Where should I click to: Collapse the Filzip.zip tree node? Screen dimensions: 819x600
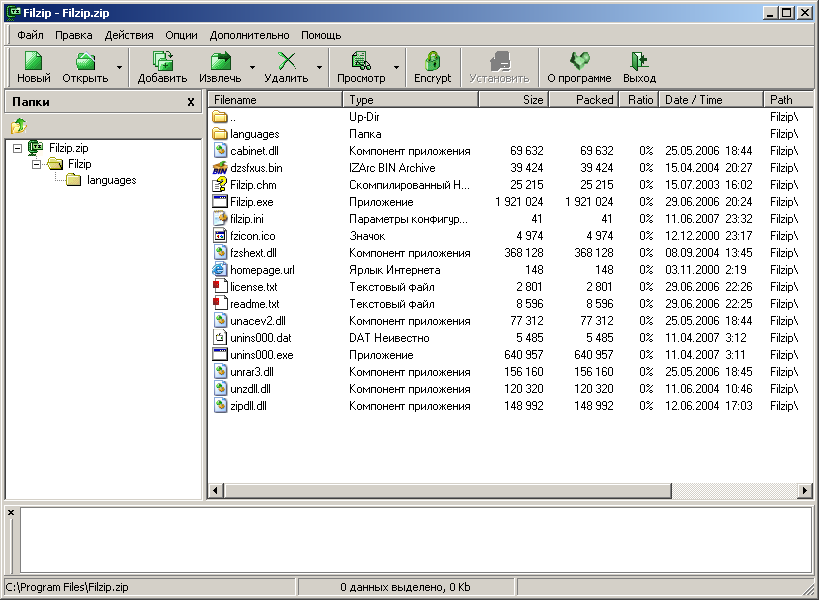click(x=18, y=148)
